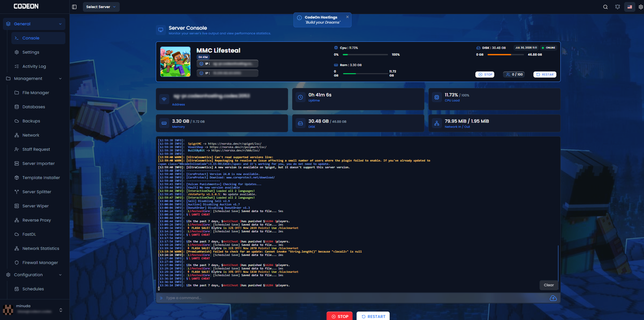This screenshot has width=644, height=320.
Task: Click the red STOP button at bottom
Action: (339, 316)
